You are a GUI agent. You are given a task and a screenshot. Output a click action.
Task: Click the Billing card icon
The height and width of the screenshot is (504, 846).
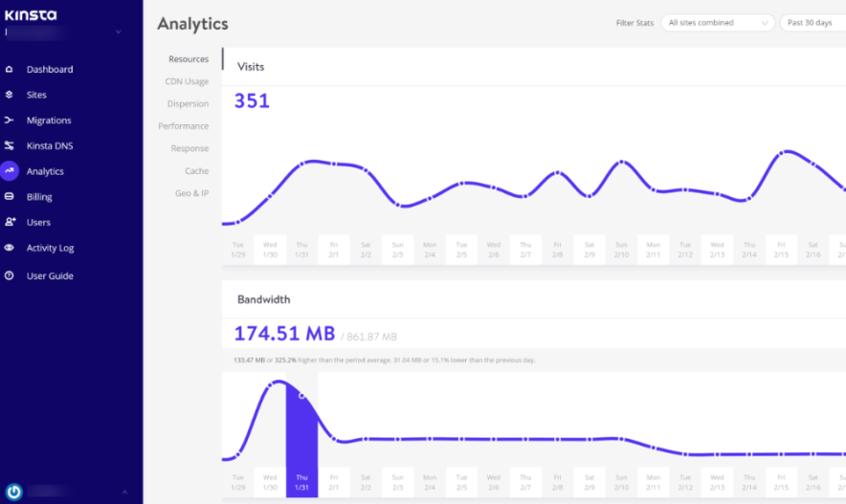(x=10, y=197)
